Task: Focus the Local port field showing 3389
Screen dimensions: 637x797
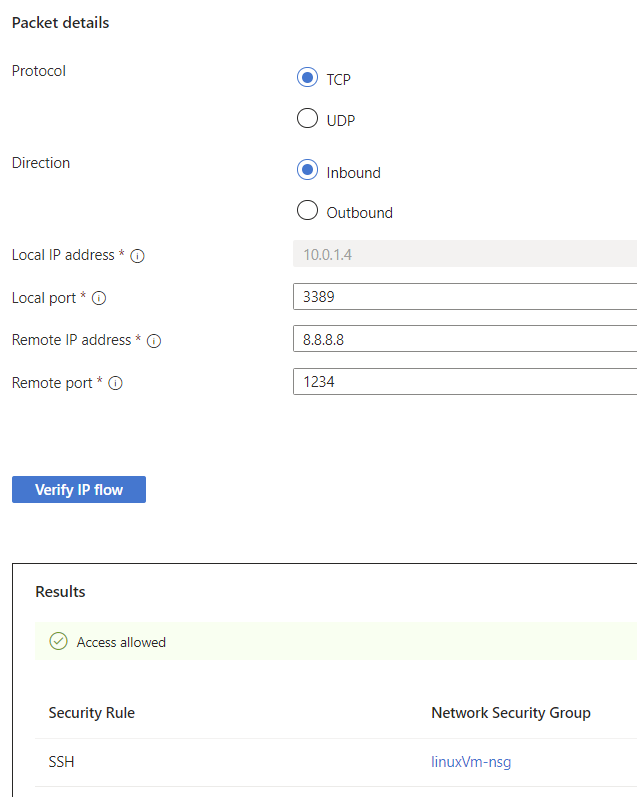Action: point(464,297)
